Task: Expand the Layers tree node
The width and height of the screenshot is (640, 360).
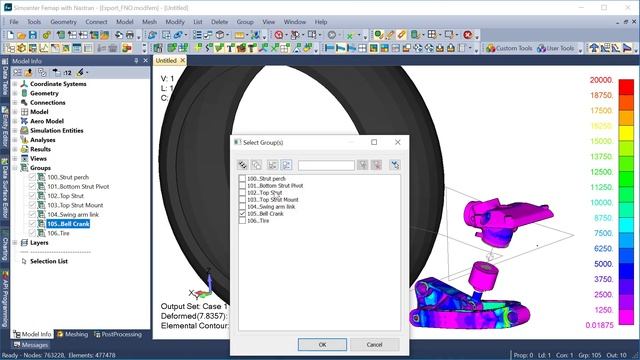Action: 15,242
